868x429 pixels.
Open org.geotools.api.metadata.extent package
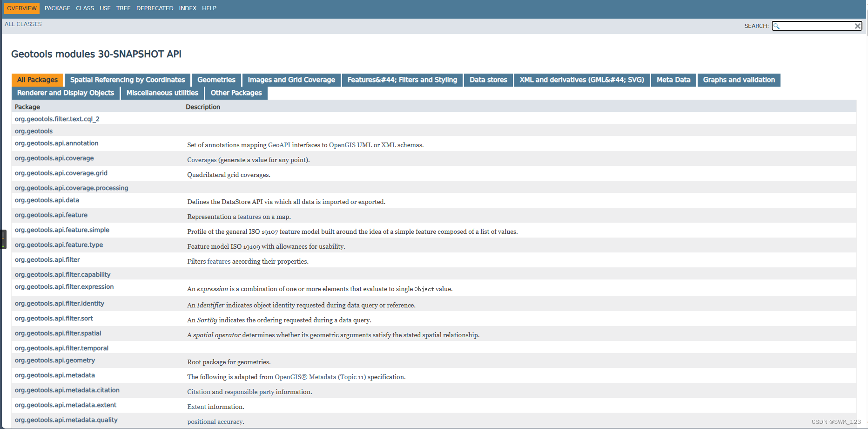click(x=66, y=405)
